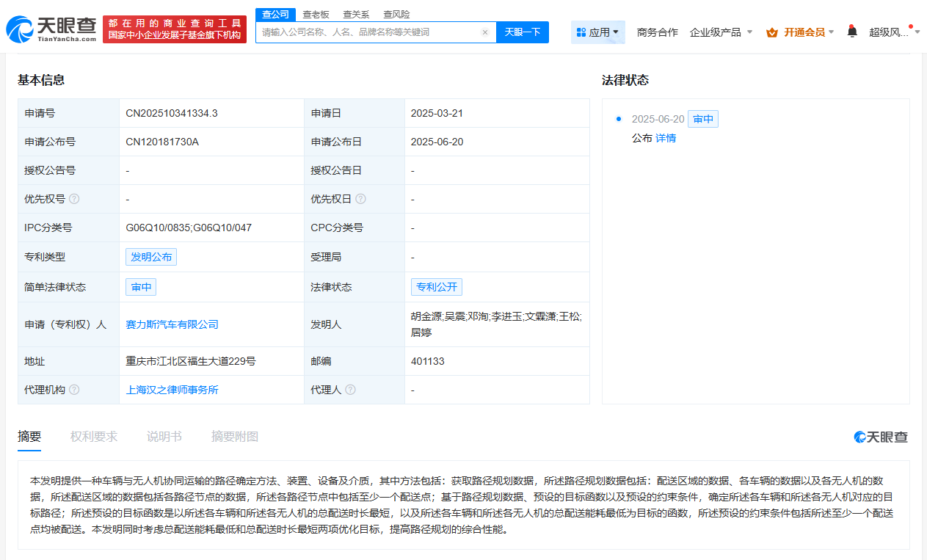The image size is (927, 560).
Task: Open the 赛力斯汽车有限公司 company link
Action: coord(172,324)
